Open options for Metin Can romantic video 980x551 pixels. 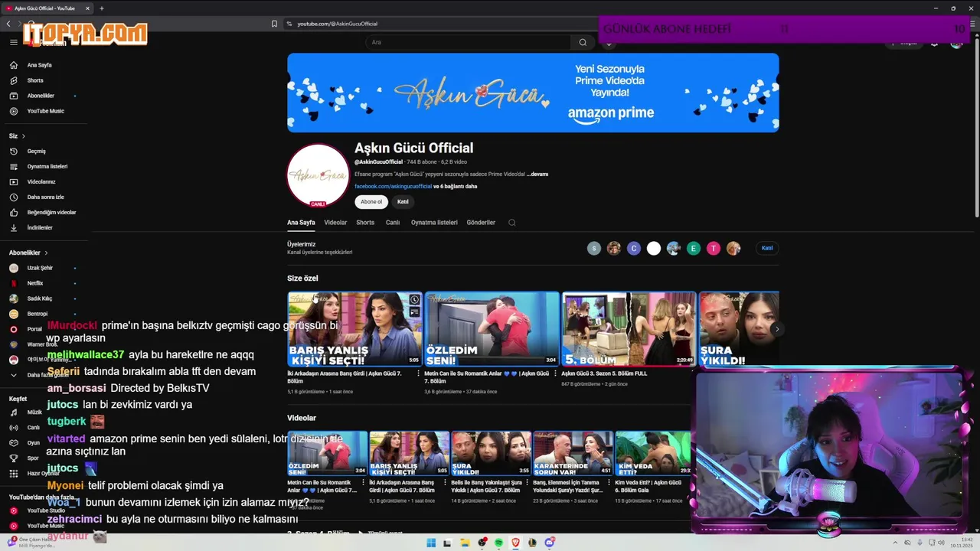click(x=554, y=374)
